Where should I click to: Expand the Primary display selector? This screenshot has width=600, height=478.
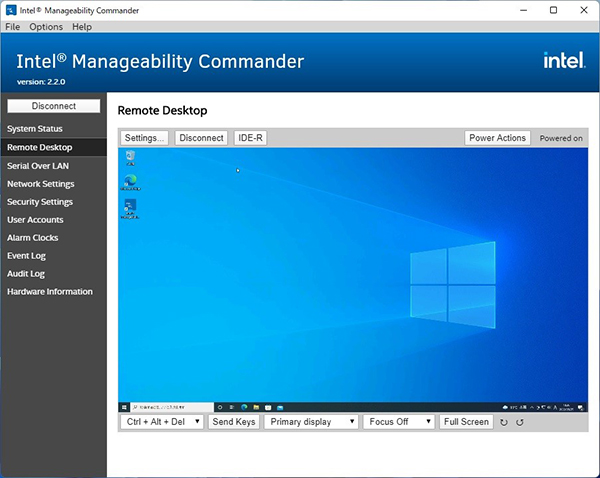point(311,422)
